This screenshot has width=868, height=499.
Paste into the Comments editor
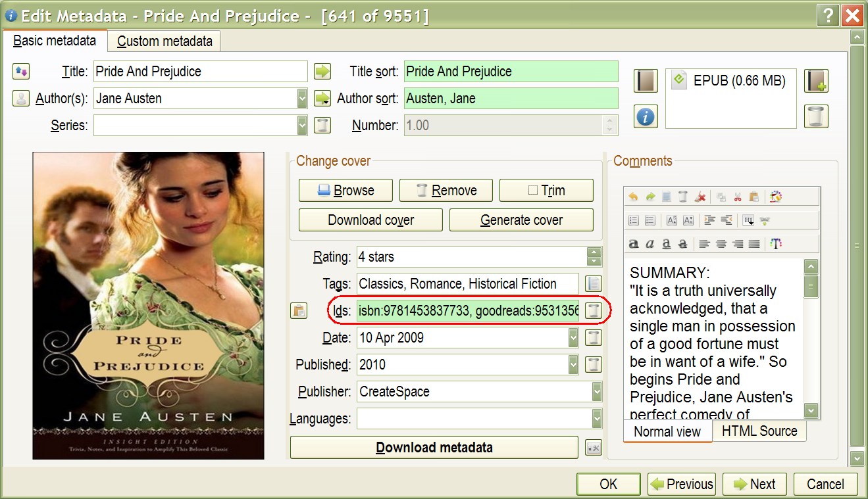[754, 197]
